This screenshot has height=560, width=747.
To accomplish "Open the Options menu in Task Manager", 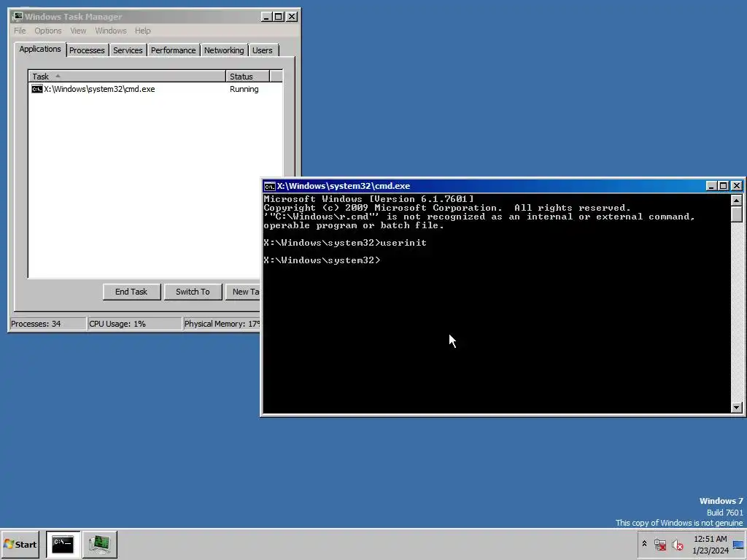I will click(47, 31).
